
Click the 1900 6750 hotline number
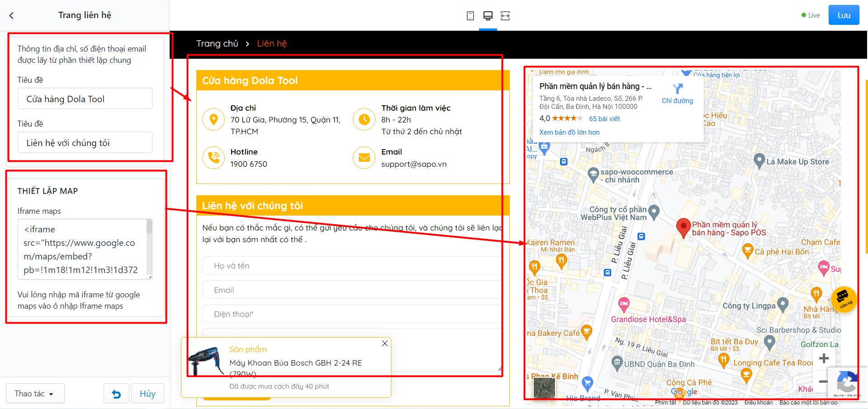tap(249, 164)
